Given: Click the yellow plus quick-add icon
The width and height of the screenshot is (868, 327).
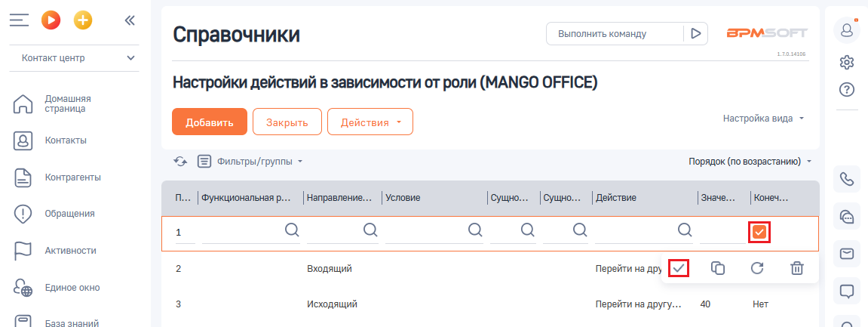Looking at the screenshot, I should (x=83, y=20).
